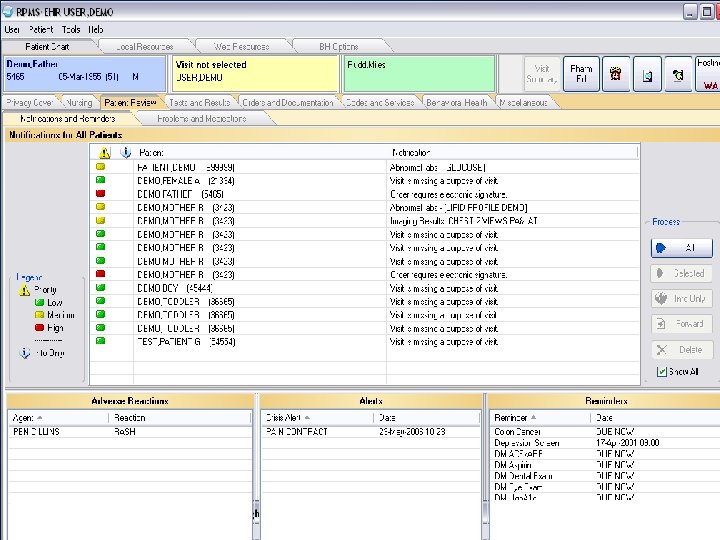Screen dimensions: 720x540
Task: Switch to Problems and Medications subtab
Action: pyautogui.click(x=202, y=119)
